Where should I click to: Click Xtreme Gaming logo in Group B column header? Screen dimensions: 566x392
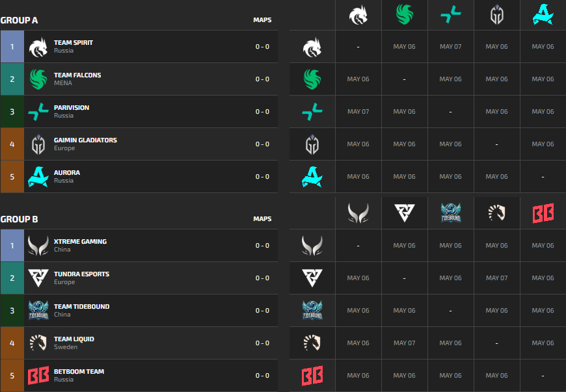358,213
